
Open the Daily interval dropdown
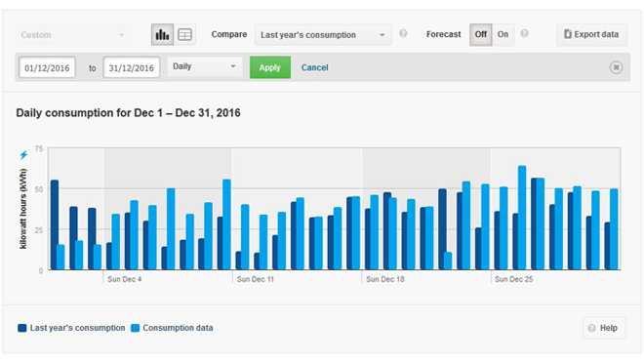[205, 66]
